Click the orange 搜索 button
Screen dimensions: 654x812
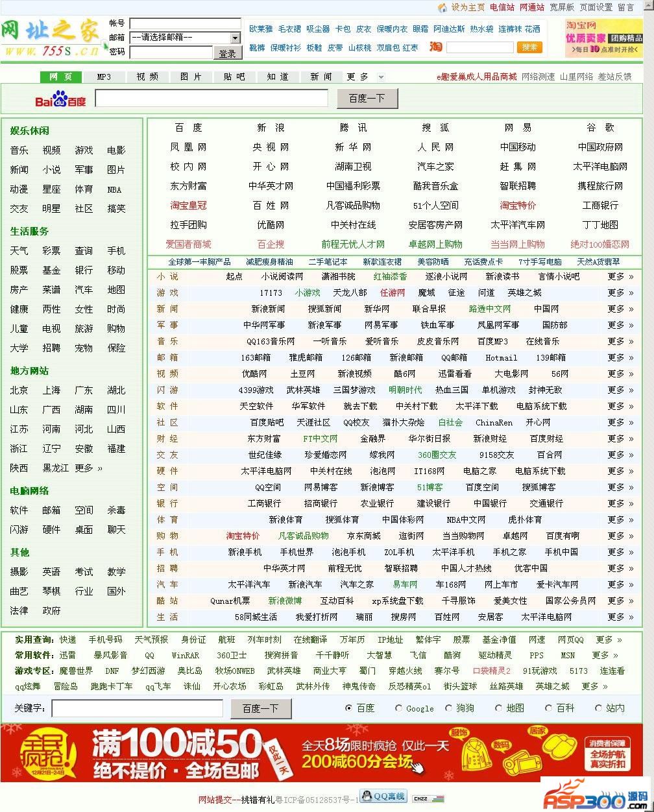529,47
